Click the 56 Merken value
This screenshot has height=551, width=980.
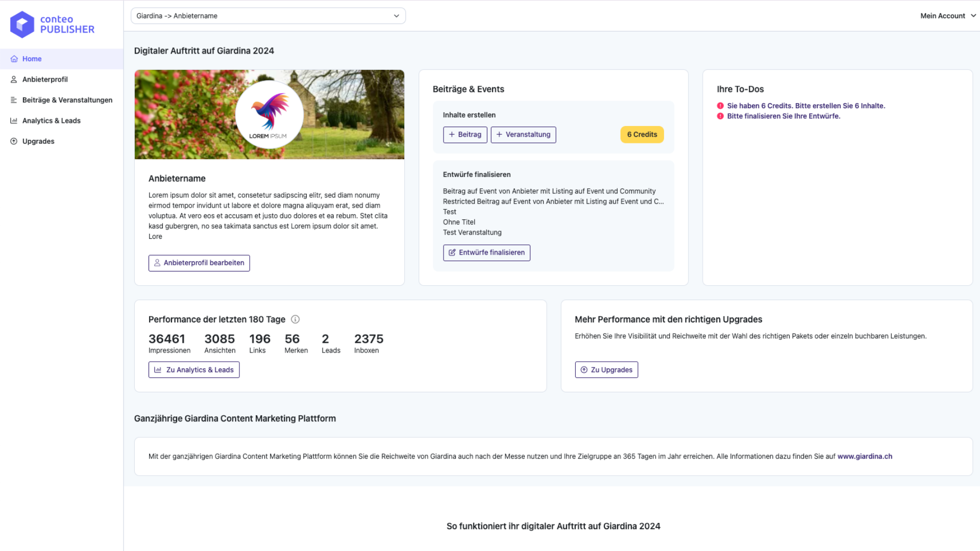pos(292,339)
